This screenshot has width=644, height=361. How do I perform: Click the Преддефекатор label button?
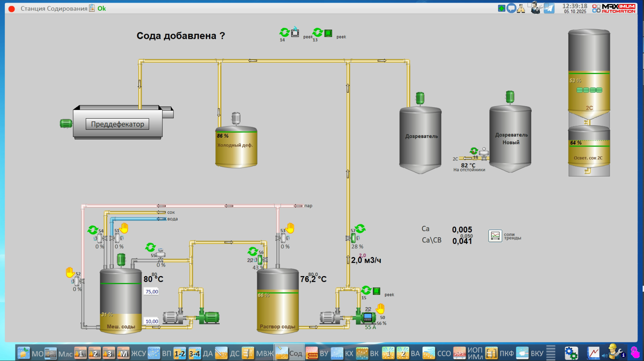click(117, 124)
